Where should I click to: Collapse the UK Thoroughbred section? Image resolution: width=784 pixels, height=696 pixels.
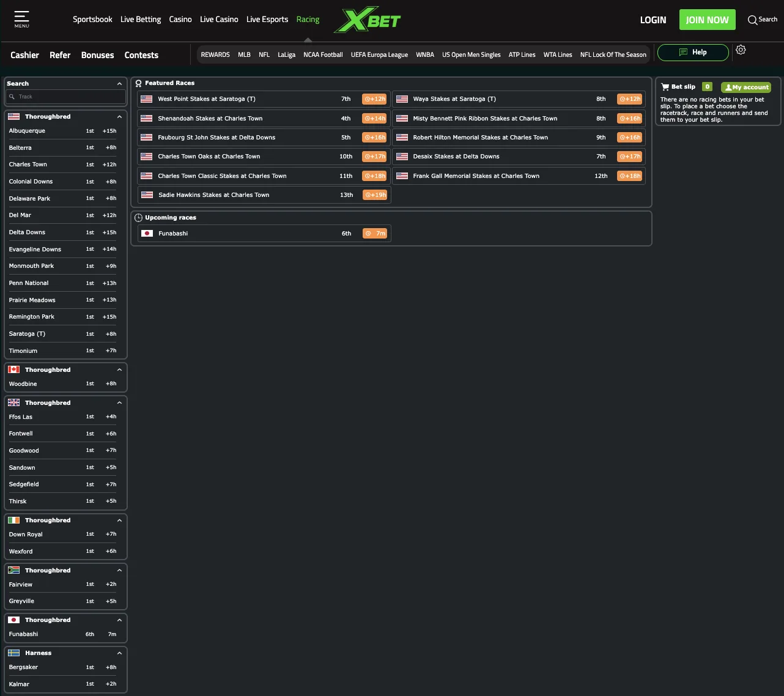point(119,403)
